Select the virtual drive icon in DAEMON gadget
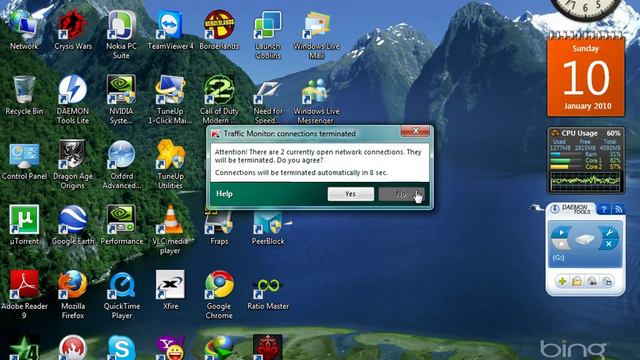The height and width of the screenshot is (360, 640). 584,239
